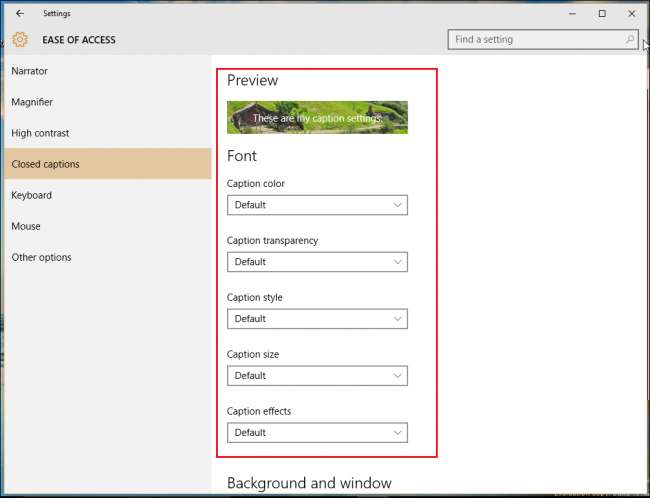Viewport: 650px width, 498px height.
Task: Expand the Caption effects dropdown
Action: click(x=317, y=433)
